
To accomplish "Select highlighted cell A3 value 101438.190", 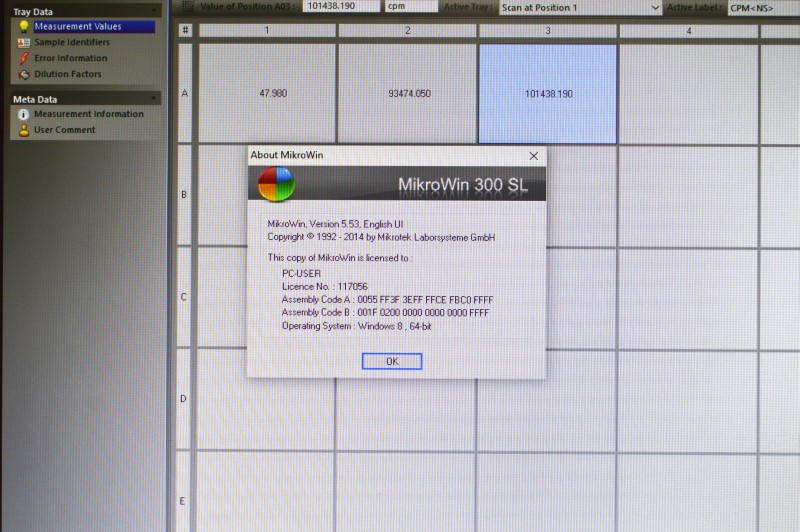I will [547, 94].
